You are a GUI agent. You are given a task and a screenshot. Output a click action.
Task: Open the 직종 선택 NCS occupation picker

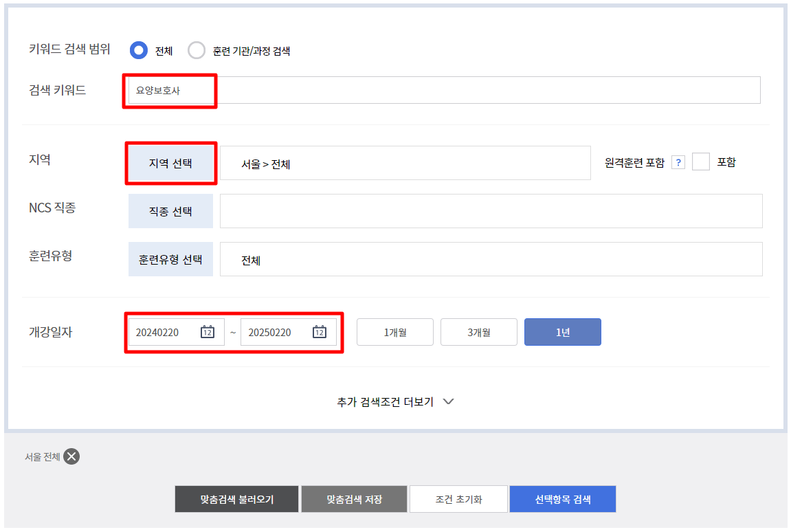tap(170, 211)
